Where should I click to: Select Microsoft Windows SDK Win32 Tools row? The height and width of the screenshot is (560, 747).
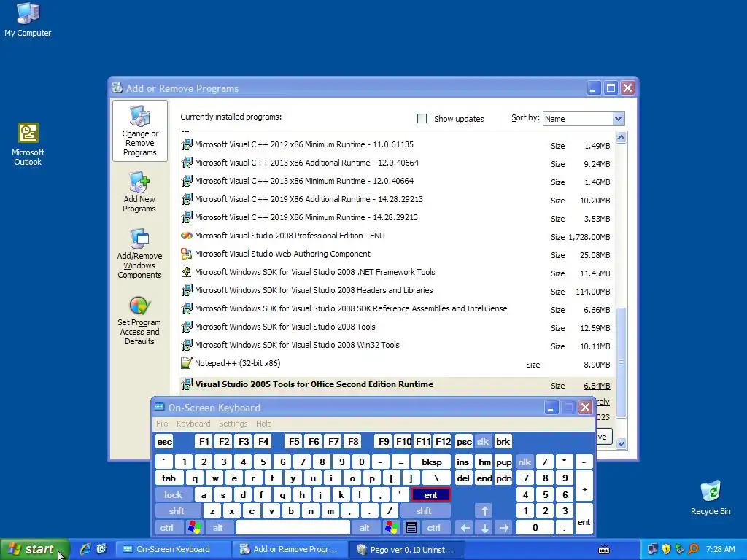coord(397,345)
